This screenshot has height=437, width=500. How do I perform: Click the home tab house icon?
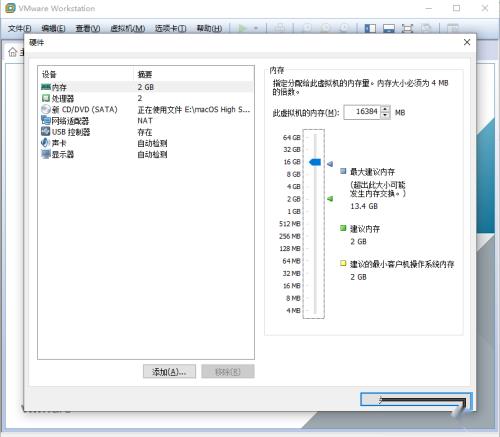(x=13, y=52)
